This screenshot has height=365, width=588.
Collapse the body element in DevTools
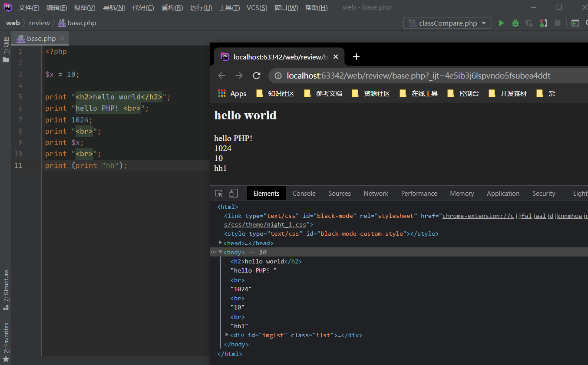(221, 252)
